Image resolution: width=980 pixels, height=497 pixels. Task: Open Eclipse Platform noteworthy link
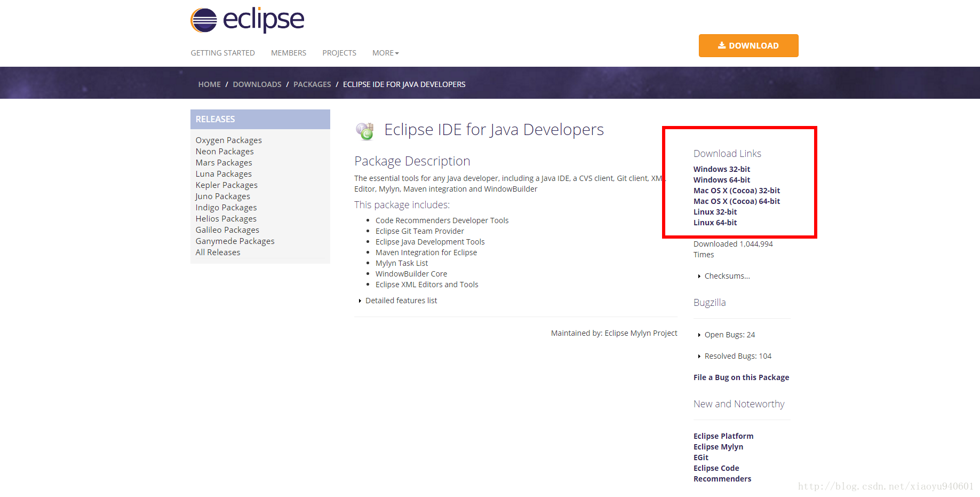723,436
